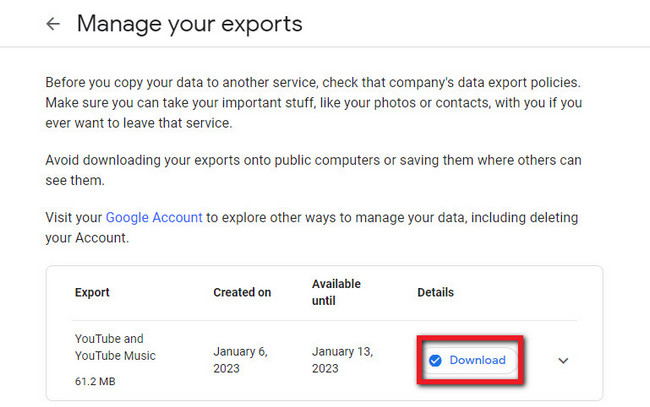Image resolution: width=650 pixels, height=407 pixels.
Task: Click the 'Details' column header
Action: coord(435,292)
